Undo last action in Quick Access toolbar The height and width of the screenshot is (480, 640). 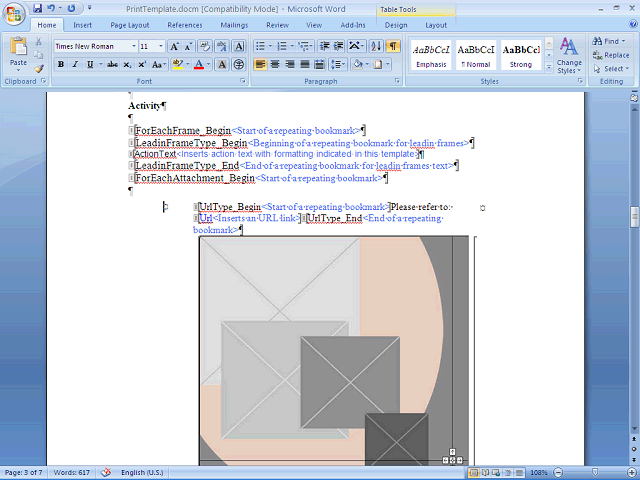(51, 8)
